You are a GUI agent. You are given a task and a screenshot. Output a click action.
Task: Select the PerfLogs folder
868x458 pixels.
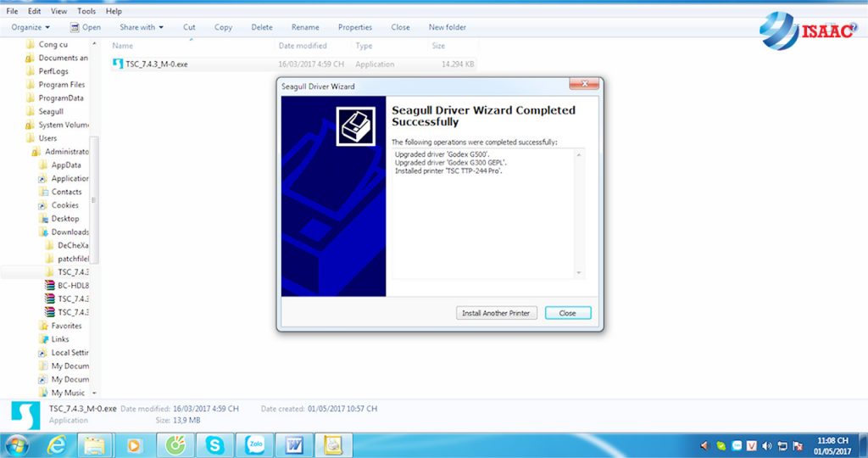click(53, 71)
